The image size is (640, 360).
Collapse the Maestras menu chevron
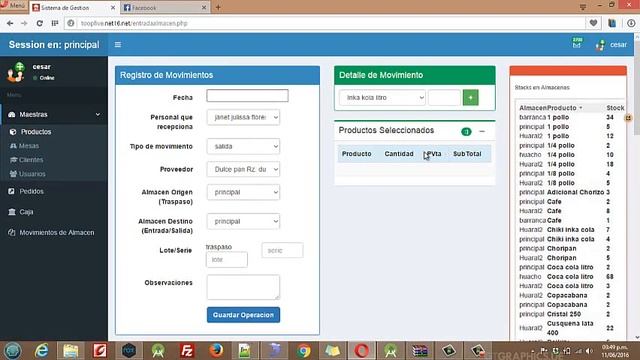coord(98,115)
